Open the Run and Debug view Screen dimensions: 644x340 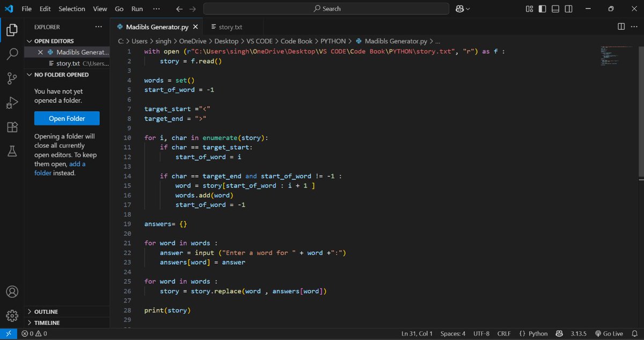(x=12, y=103)
